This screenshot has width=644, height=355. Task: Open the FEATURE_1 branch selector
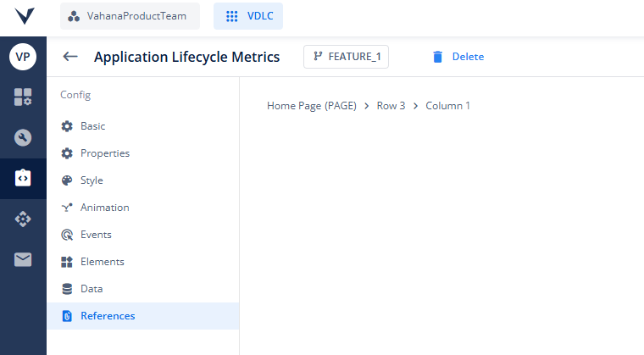coord(347,57)
